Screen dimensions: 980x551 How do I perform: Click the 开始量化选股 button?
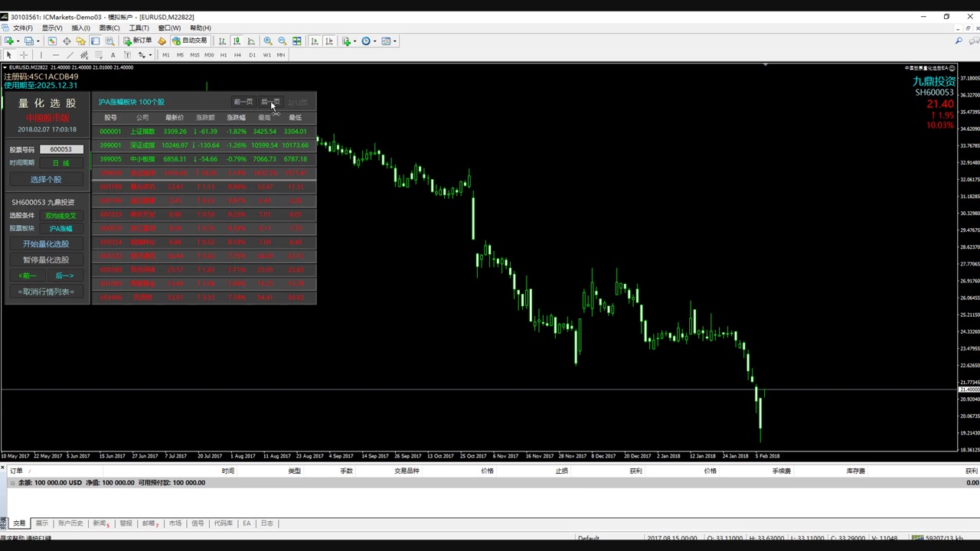pos(46,244)
